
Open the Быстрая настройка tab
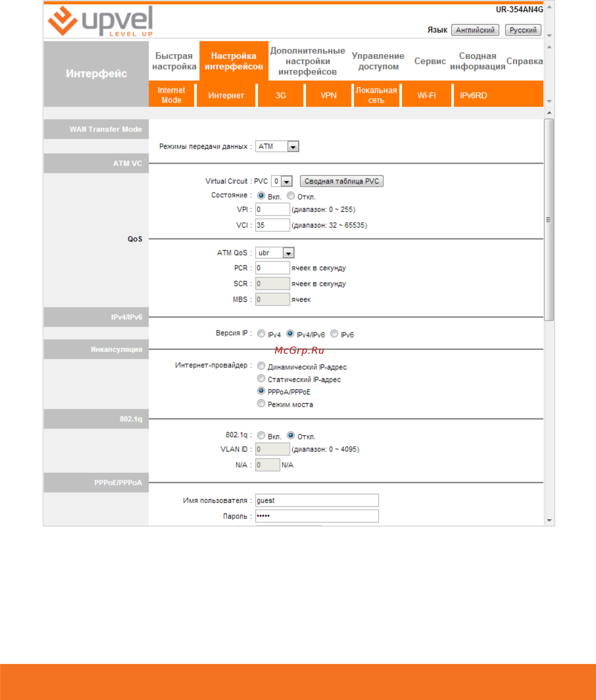(174, 61)
